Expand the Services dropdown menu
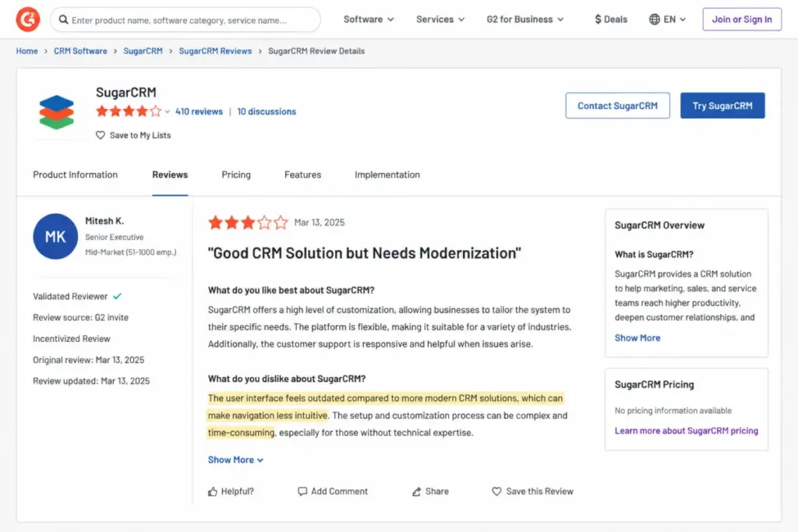The image size is (798, 532). click(x=440, y=19)
